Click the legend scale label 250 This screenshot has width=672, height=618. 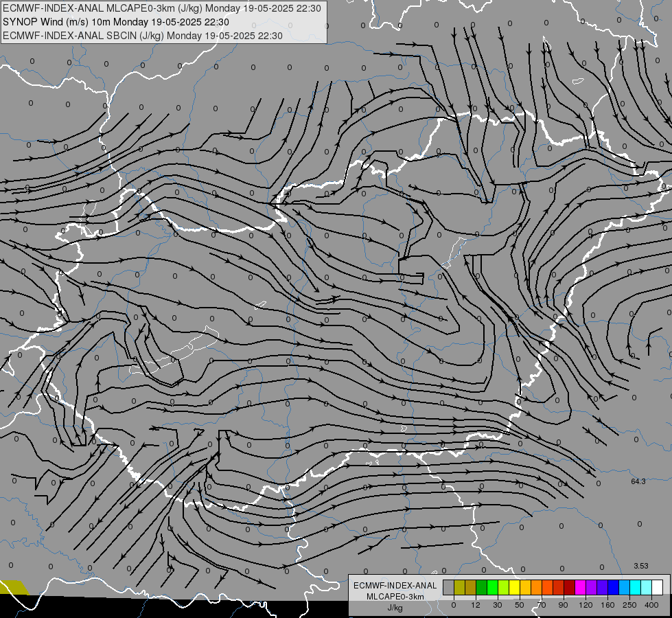tap(629, 605)
